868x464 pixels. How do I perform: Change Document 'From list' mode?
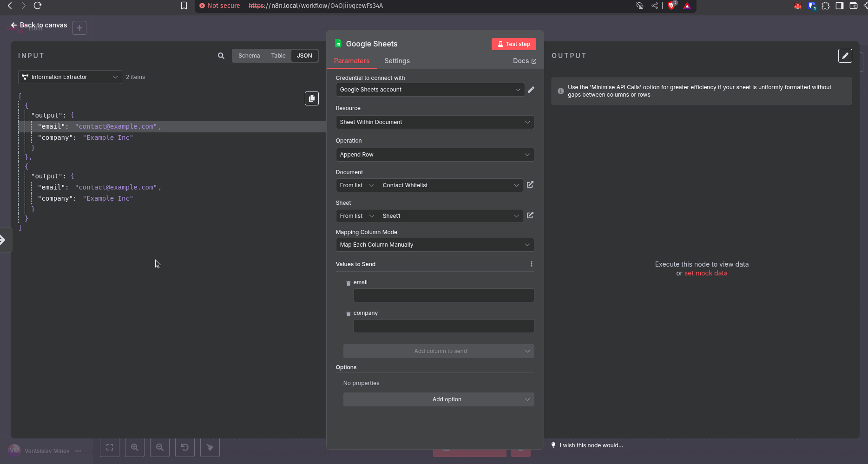click(357, 185)
